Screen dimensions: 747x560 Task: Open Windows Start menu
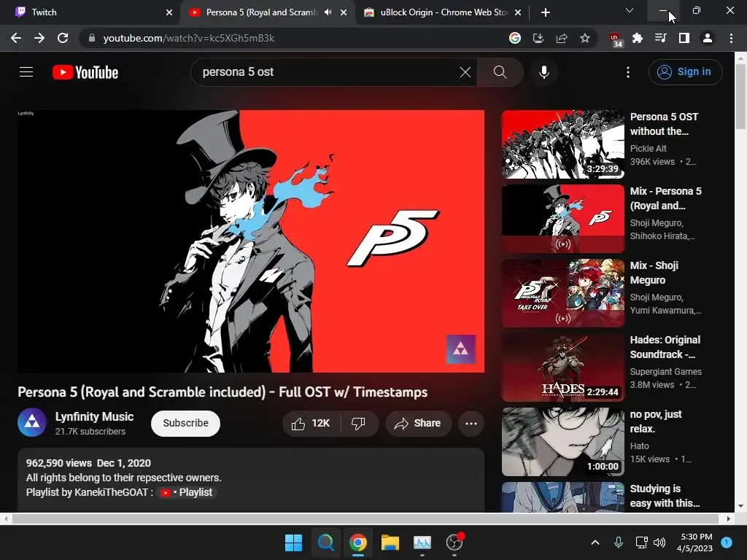tap(293, 542)
